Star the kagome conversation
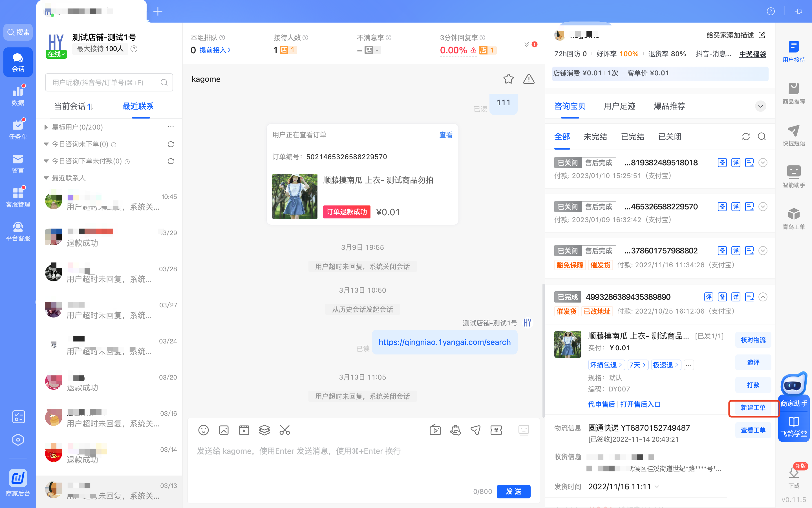Screen dimensions: 812x508 point(508,79)
